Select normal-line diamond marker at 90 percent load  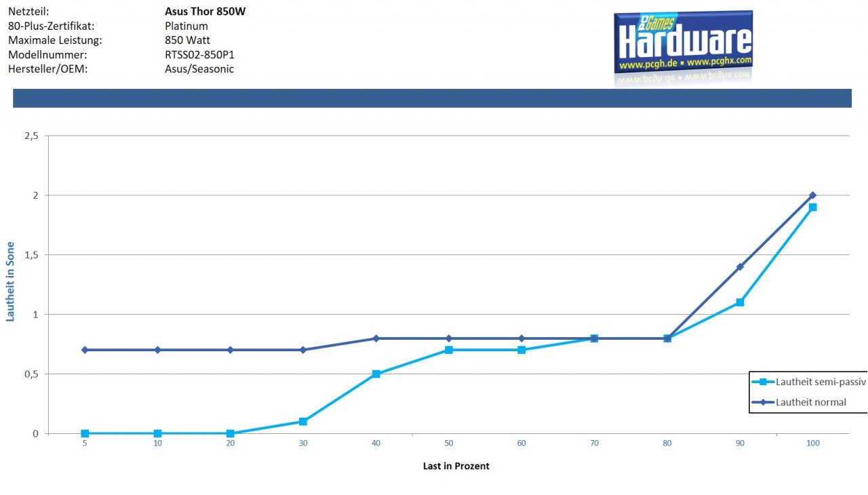(740, 266)
